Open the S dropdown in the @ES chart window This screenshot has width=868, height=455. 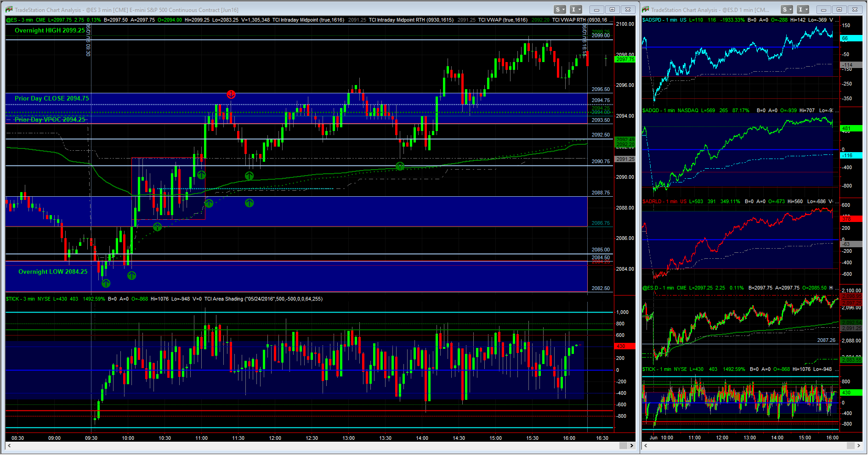click(560, 9)
